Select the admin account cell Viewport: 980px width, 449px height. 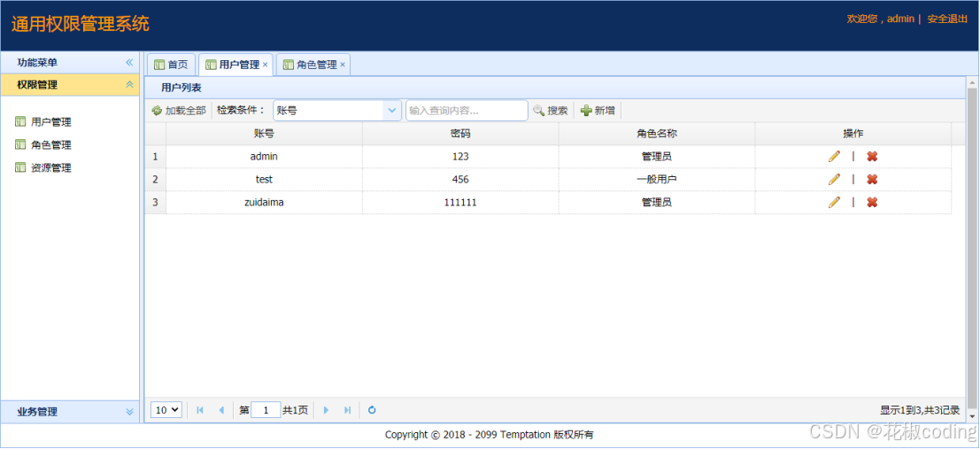click(264, 157)
